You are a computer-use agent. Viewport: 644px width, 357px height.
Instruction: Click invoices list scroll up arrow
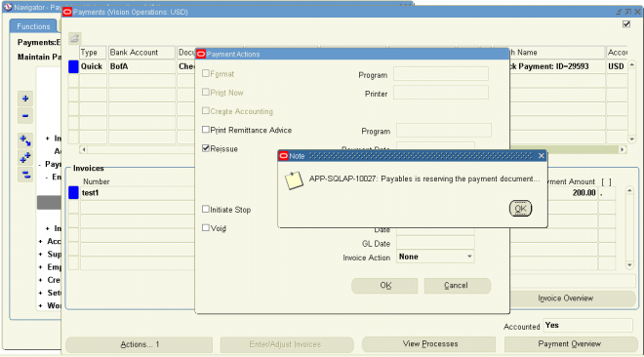click(x=629, y=190)
